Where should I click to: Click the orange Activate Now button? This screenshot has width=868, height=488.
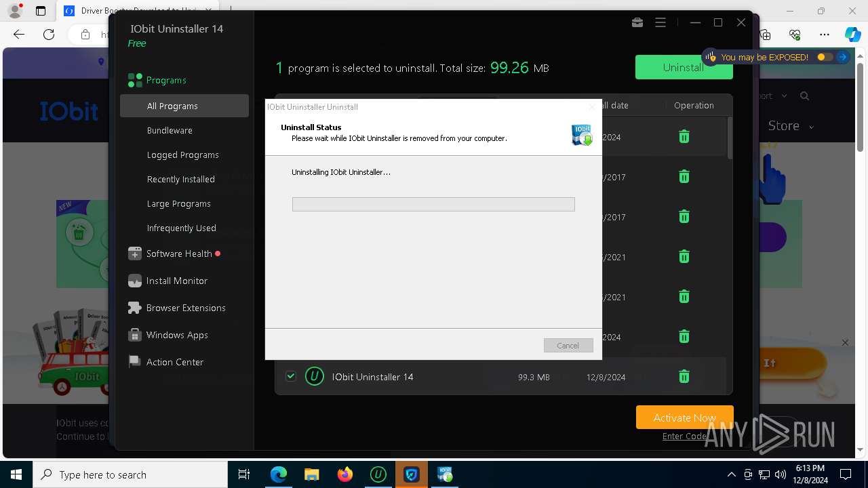pos(685,418)
